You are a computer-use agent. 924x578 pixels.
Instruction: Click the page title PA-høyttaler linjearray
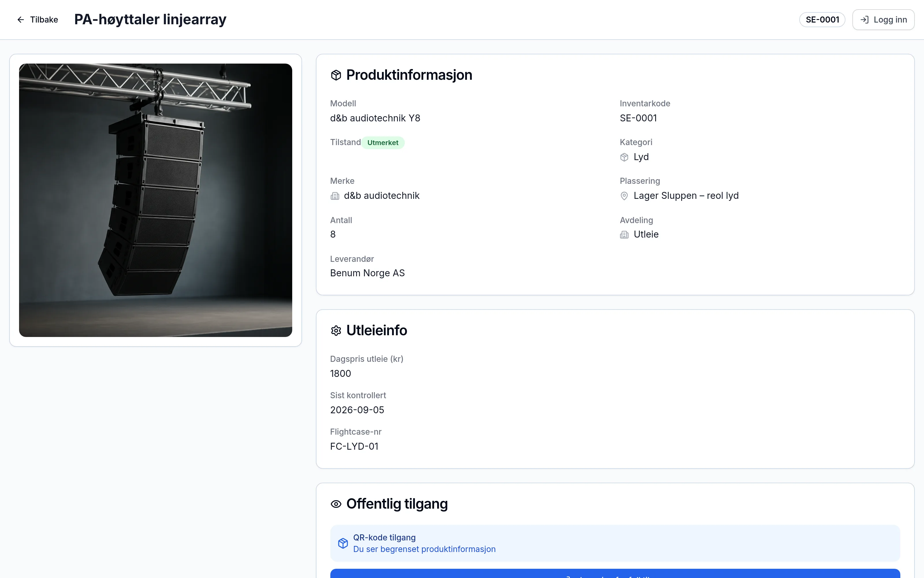[x=150, y=19]
